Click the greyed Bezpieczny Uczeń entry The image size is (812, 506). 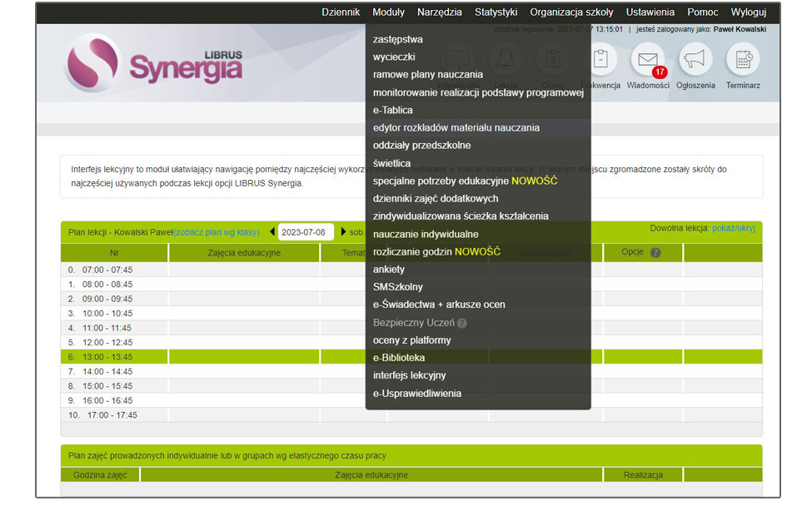pos(414,323)
